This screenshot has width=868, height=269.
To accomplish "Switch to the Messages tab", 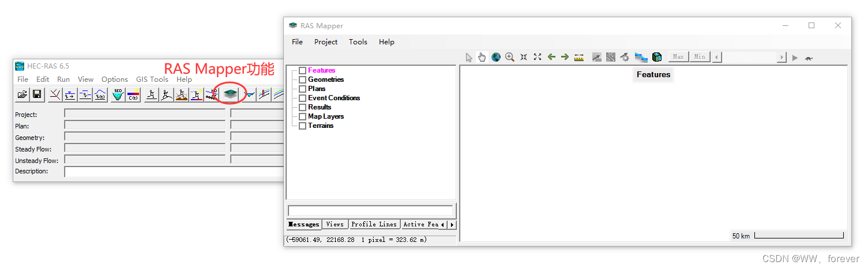I will click(x=304, y=225).
